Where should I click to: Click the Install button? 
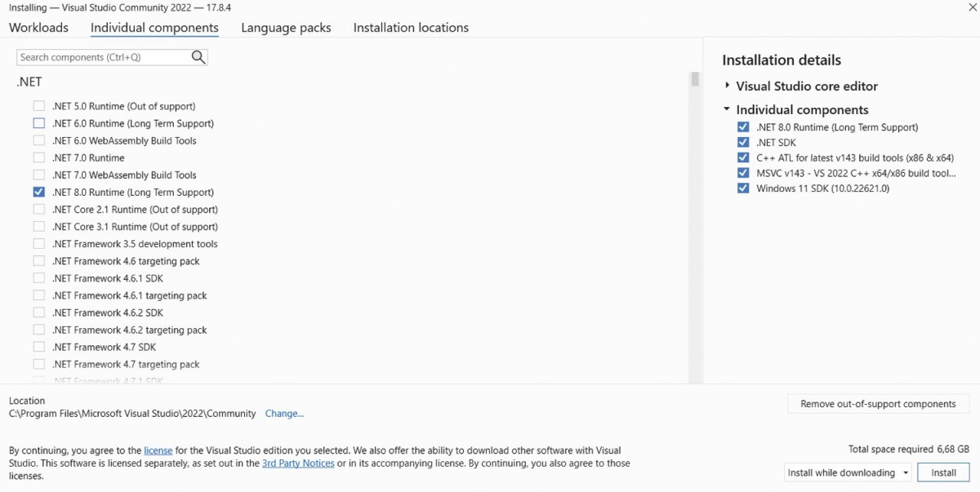pos(943,472)
